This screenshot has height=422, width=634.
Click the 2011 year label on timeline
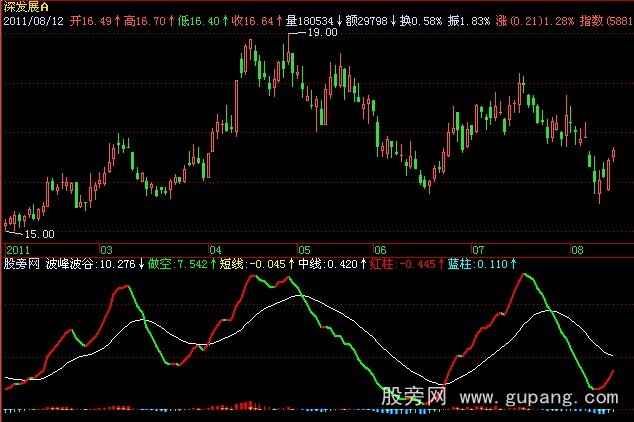pos(19,249)
